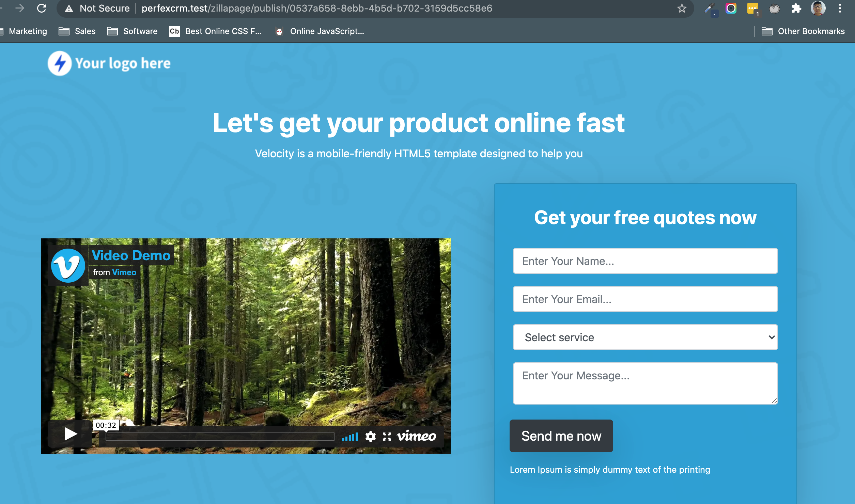Click the round Vimeo avatar icon
This screenshot has height=504, width=855.
point(68,265)
